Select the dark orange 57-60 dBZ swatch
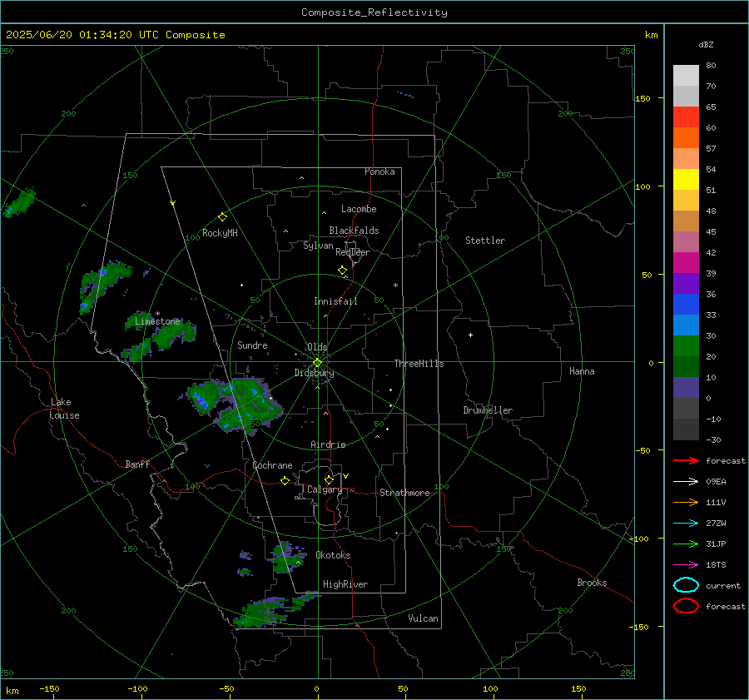Image resolution: width=749 pixels, height=700 pixels. (686, 138)
